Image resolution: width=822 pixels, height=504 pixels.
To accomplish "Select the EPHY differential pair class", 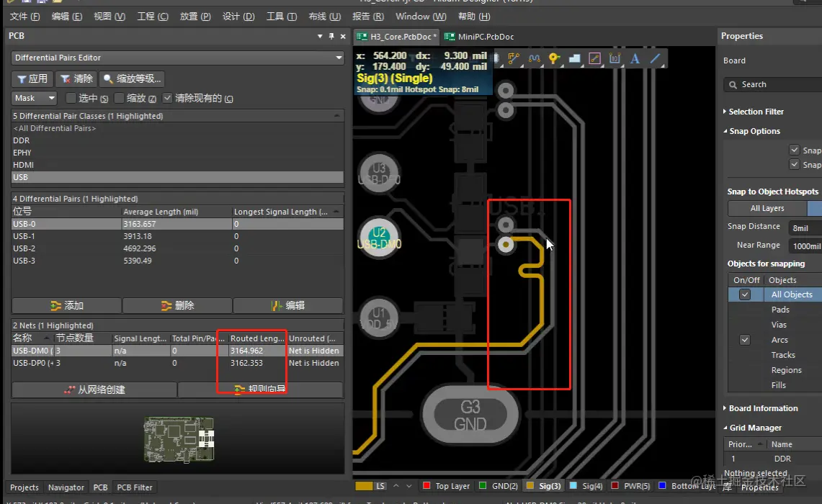I will [x=177, y=153].
